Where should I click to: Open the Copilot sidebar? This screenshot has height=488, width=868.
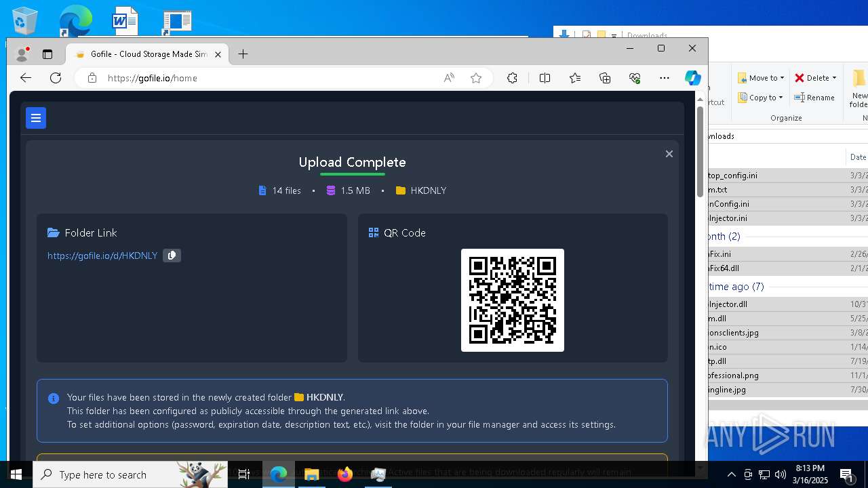click(x=692, y=78)
